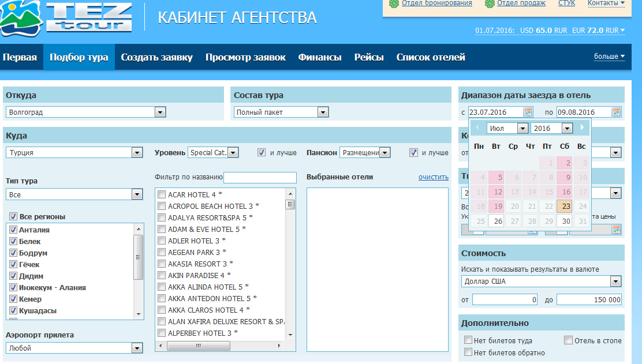Viewport: 642px width, 364px height.
Task: Open calendar icon for start date 23.07.2016
Action: 528,112
